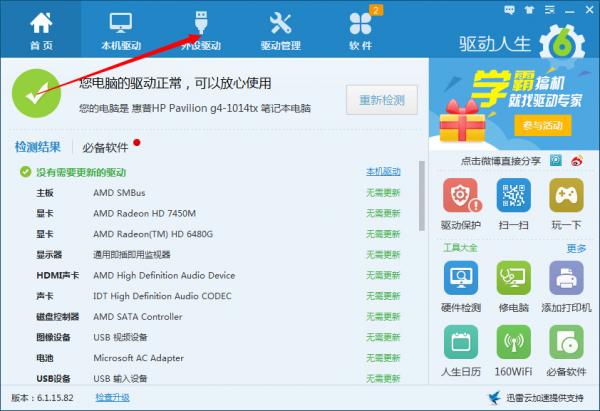Select the USB 输入设备 row
Screen dimensions: 600x411
(218, 379)
